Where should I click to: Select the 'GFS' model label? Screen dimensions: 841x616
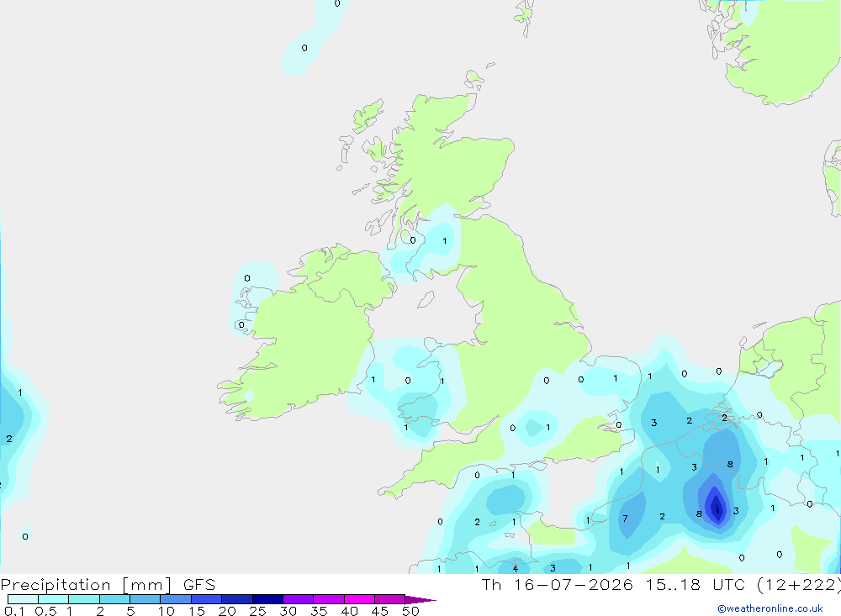pyautogui.click(x=199, y=585)
